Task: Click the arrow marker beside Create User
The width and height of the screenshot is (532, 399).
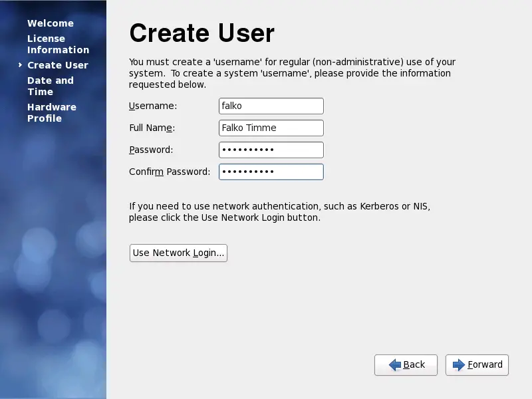Action: coord(21,65)
